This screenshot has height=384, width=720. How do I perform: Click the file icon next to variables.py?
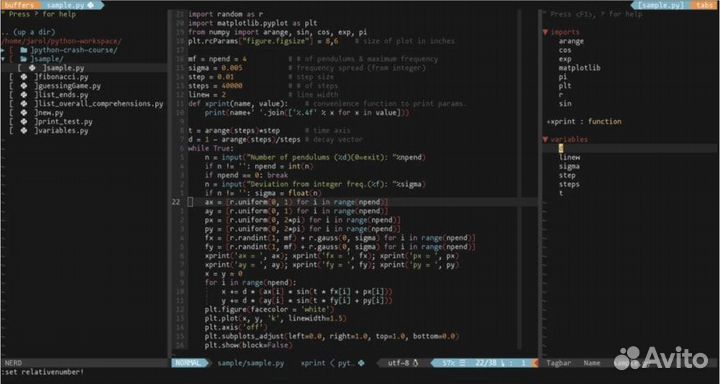coord(23,131)
